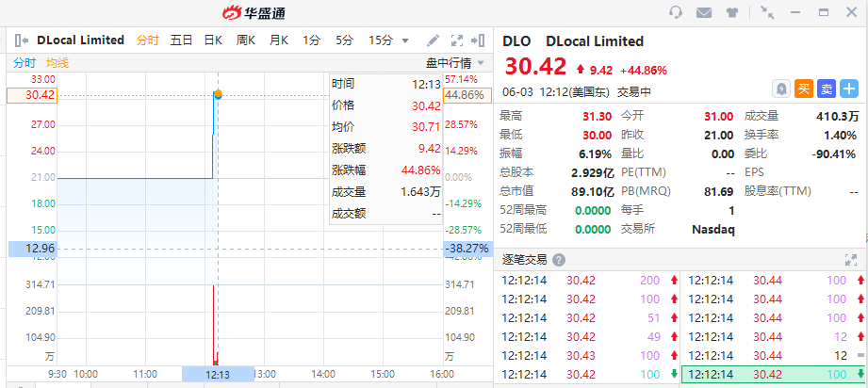868x388 pixels.
Task: Click the 交易所 value Nasdaq
Action: coord(713,229)
